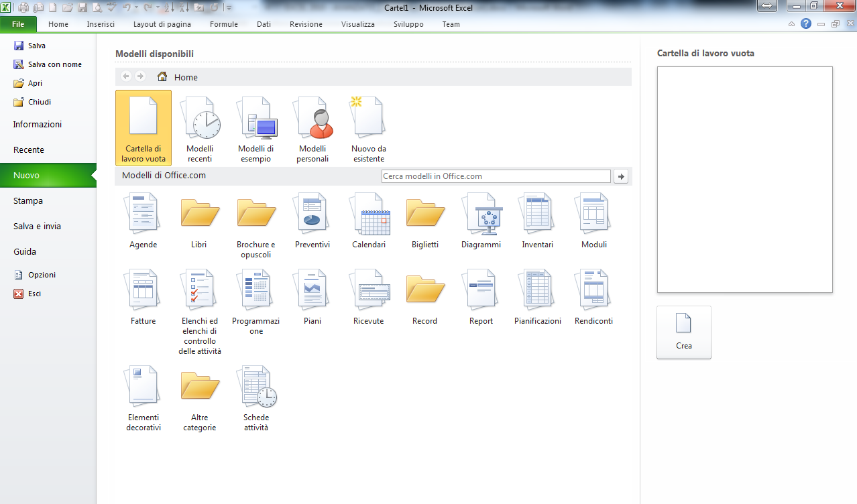Minimize the ribbon with the caret icon
The image size is (857, 504).
pos(791,23)
